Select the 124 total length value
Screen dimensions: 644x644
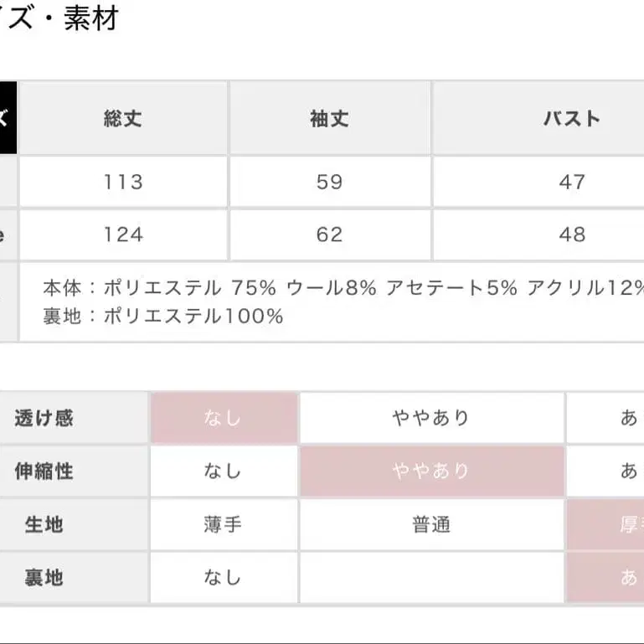123,234
